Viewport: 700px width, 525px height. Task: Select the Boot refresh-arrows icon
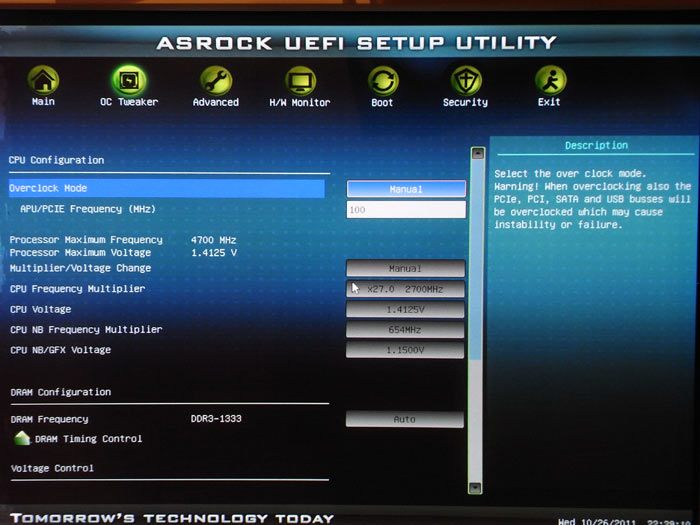pos(383,81)
